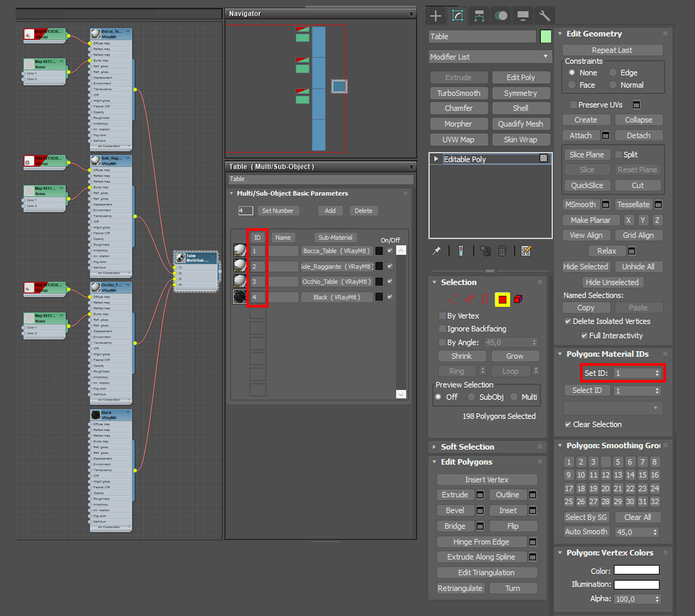695x616 pixels.
Task: Open Inset settings box icon
Action: [533, 510]
